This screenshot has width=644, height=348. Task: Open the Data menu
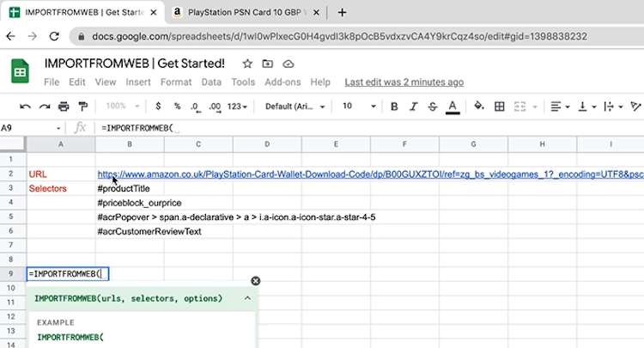click(x=211, y=82)
